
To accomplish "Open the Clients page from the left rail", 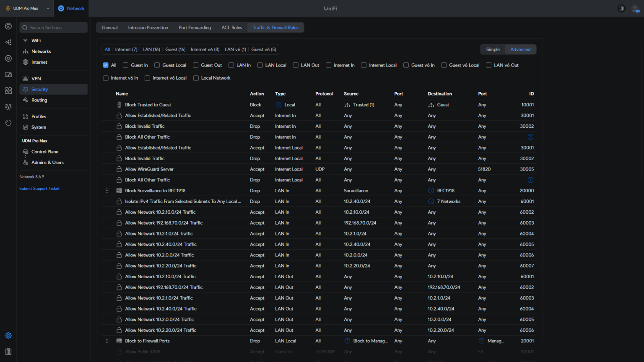I will click(8, 90).
